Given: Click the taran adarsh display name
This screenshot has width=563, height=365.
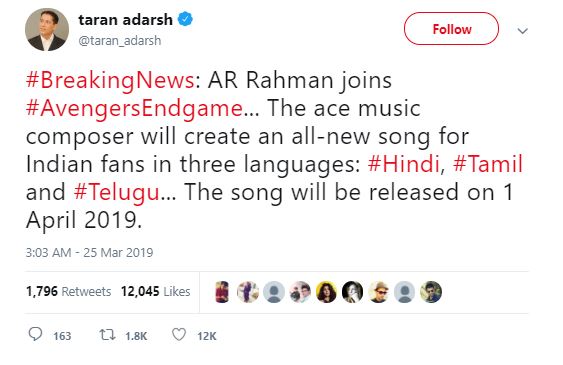Looking at the screenshot, I should (125, 19).
